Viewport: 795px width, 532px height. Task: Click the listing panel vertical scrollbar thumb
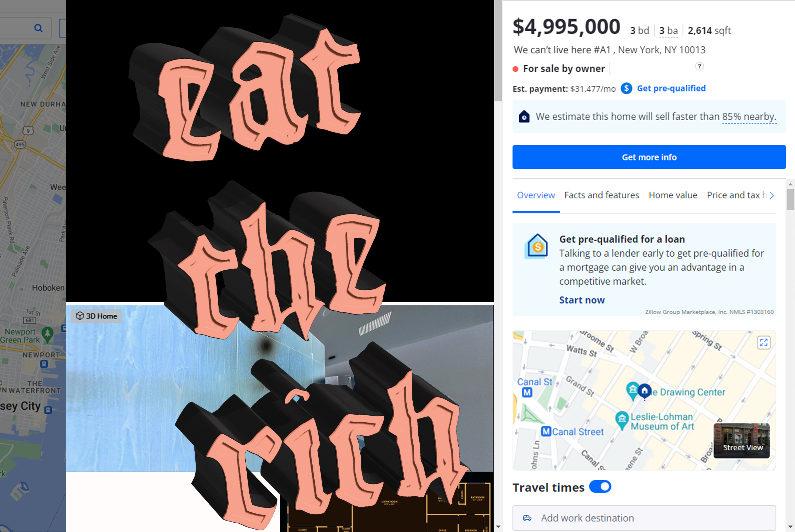790,200
